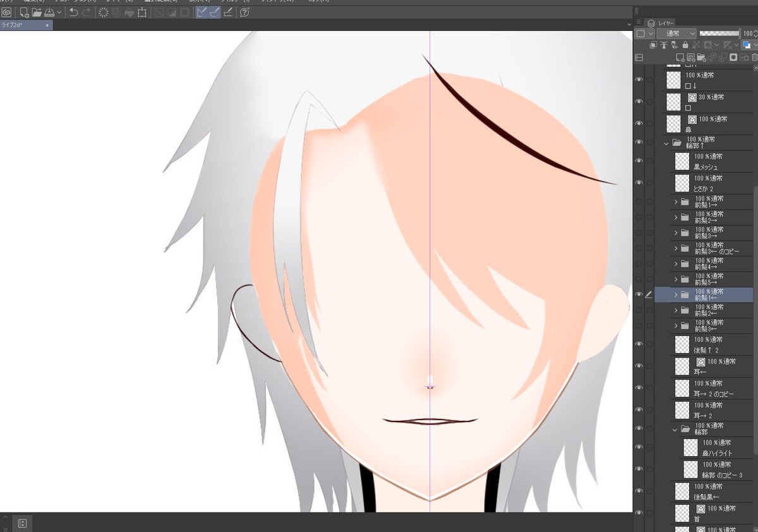Create a new vector layer
Screen dimensions: 758x532
tap(691, 57)
